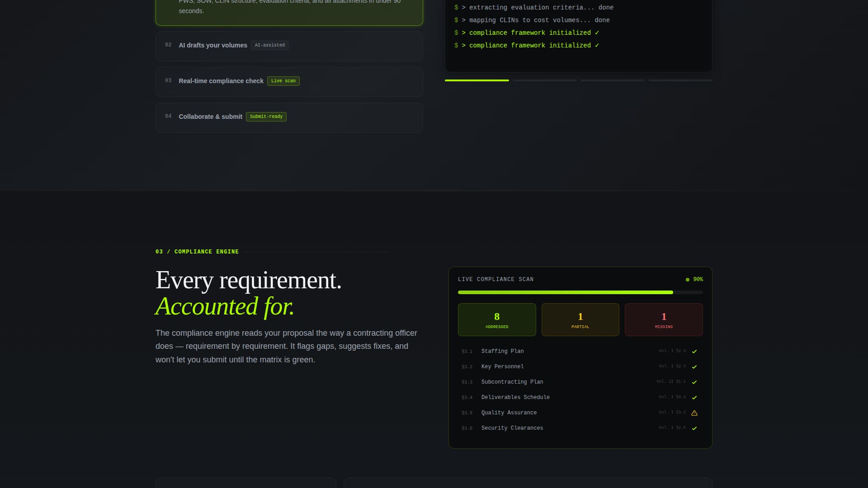Expand step 03 Real-time compliance check

[x=289, y=81]
